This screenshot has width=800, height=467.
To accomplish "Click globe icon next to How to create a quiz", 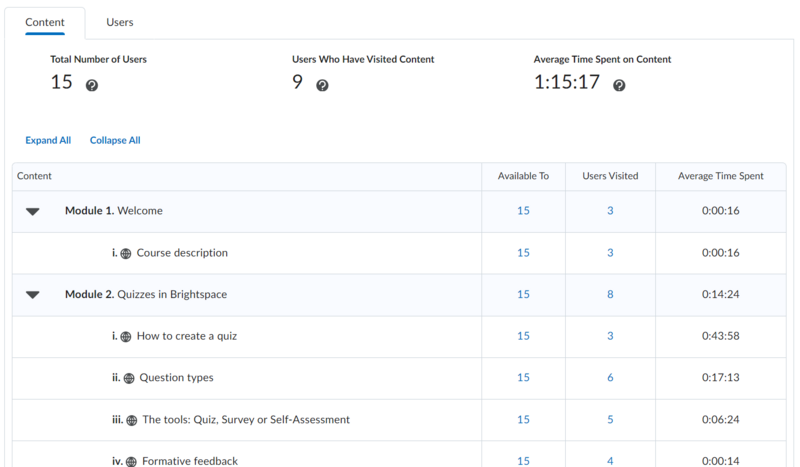I will click(x=126, y=337).
